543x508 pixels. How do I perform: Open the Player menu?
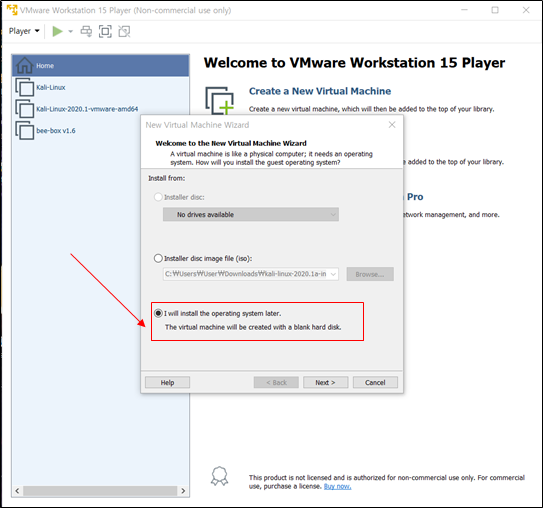(24, 31)
